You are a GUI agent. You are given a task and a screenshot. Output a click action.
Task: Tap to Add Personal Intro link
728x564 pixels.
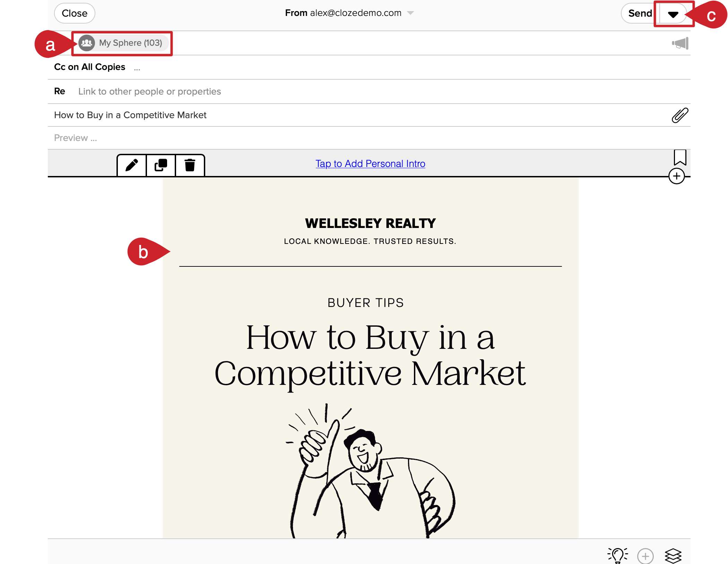370,164
